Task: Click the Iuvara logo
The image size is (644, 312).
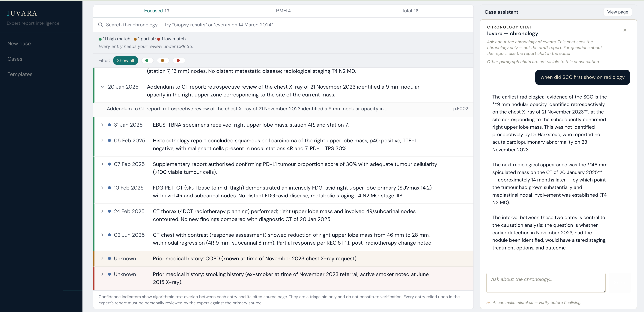Action: (x=22, y=13)
